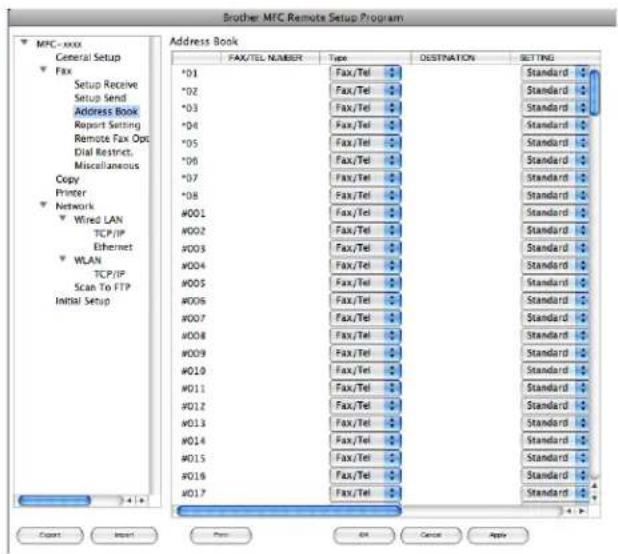Collapse the Network tree section triangle
The image size is (618, 554).
click(x=43, y=204)
